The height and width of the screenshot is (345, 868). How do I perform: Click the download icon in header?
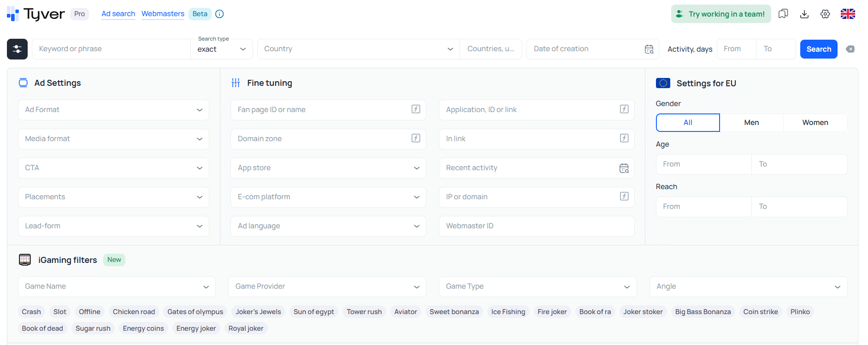804,14
